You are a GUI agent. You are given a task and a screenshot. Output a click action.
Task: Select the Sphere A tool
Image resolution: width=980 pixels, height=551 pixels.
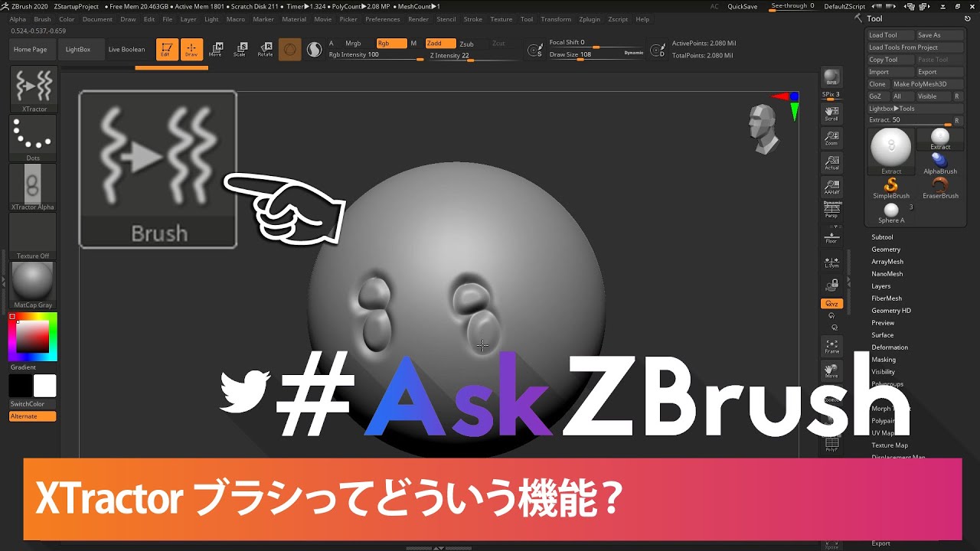click(x=891, y=213)
